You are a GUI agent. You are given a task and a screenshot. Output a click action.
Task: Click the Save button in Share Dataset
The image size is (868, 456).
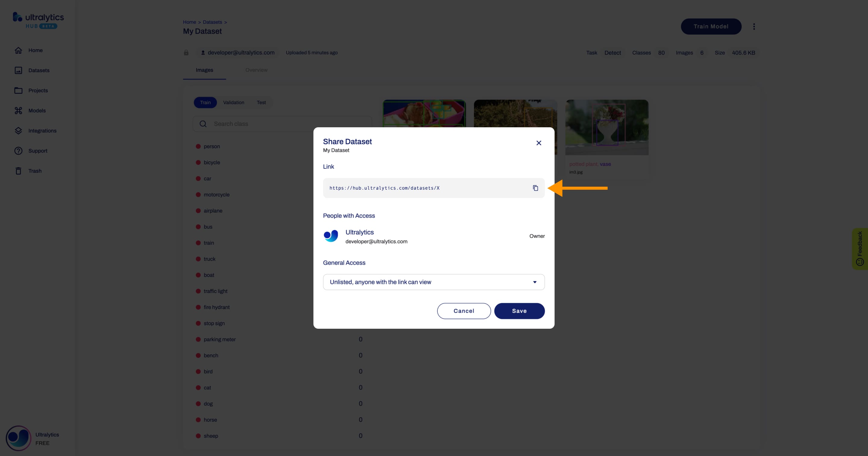tap(519, 311)
